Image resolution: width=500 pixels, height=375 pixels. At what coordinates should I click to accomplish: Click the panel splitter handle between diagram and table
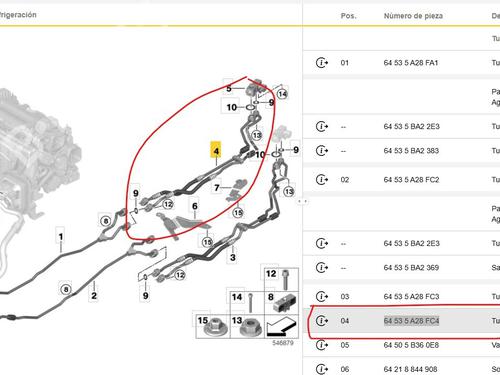303,201
